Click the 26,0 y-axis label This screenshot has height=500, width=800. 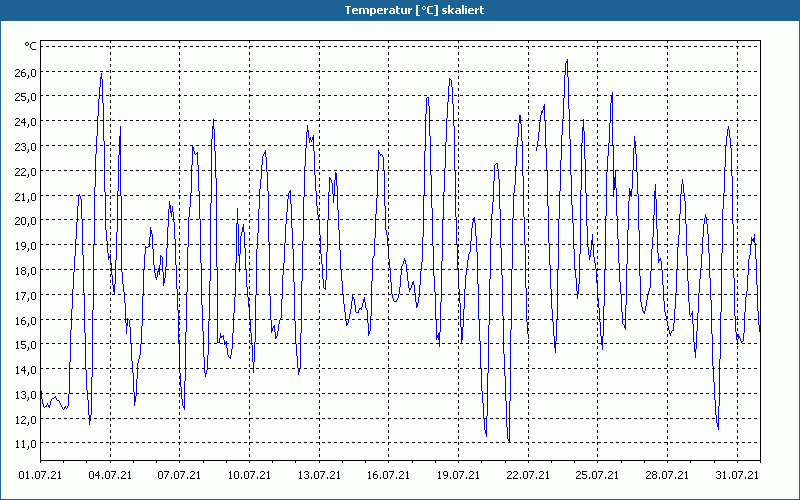pos(26,72)
